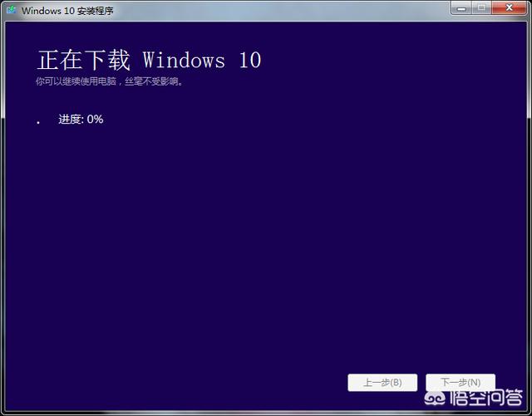Click the 下一步(N) next button
This screenshot has height=416, width=532.
(x=461, y=383)
